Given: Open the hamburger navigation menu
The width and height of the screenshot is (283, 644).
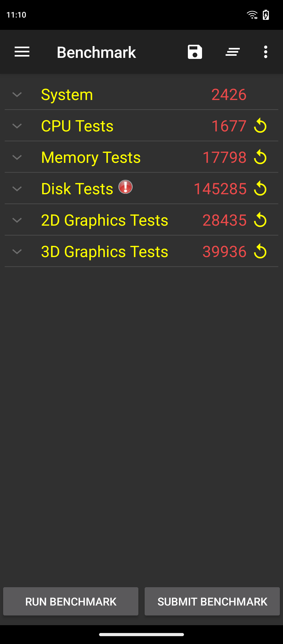Looking at the screenshot, I should pos(22,52).
